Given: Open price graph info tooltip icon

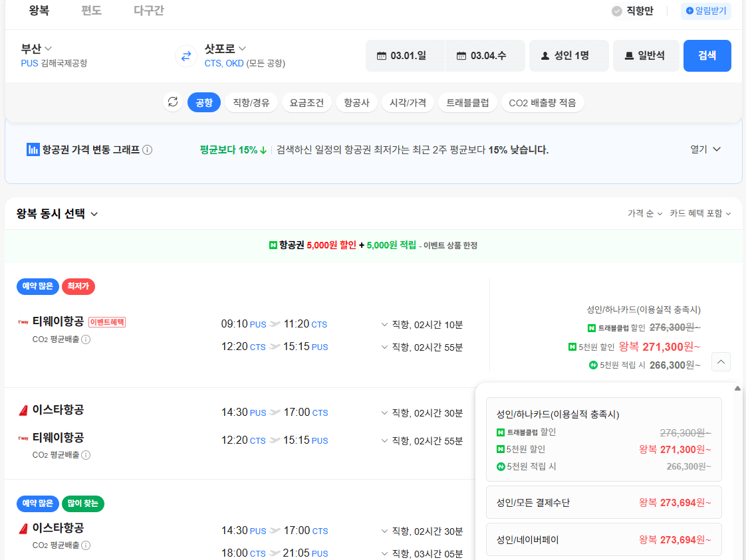Looking at the screenshot, I should tap(148, 150).
